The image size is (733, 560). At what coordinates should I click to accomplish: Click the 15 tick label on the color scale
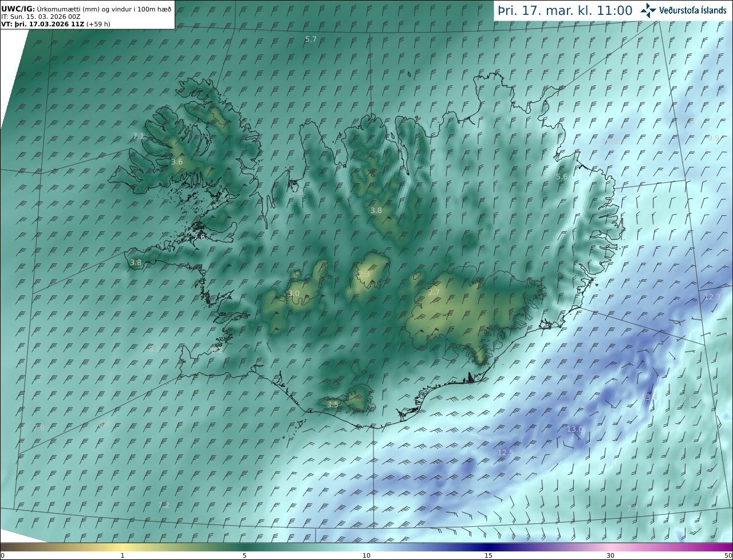(488, 555)
